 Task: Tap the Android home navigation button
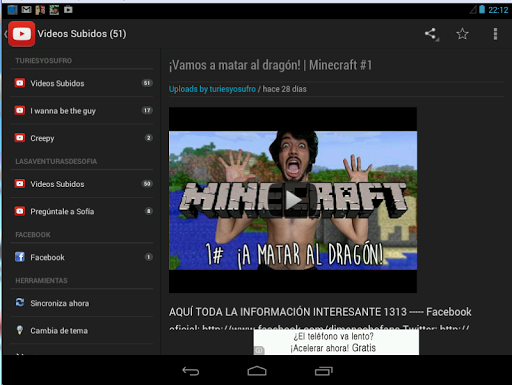click(257, 371)
